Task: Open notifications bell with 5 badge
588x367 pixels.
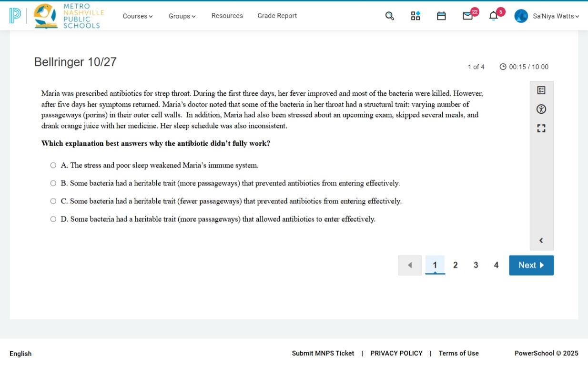Action: click(x=494, y=16)
